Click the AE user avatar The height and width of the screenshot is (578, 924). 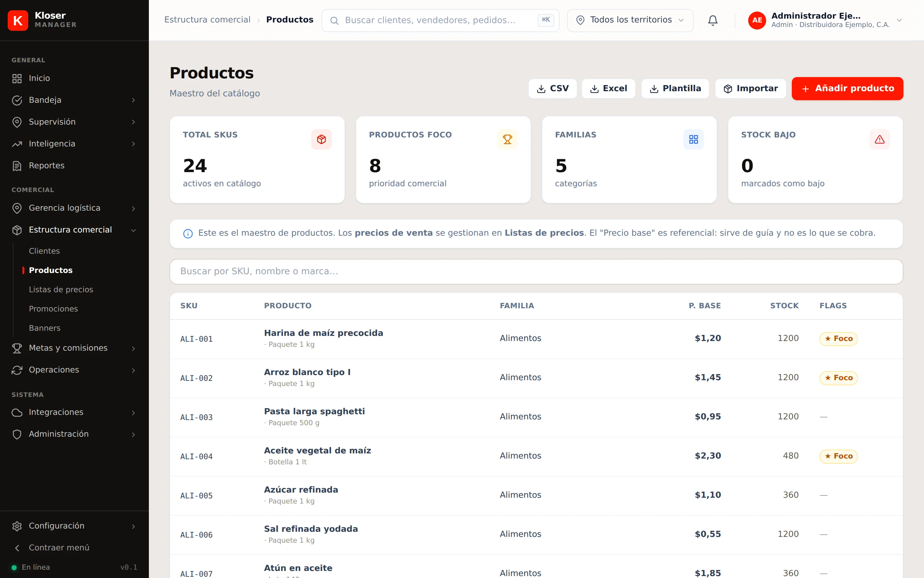(x=757, y=20)
